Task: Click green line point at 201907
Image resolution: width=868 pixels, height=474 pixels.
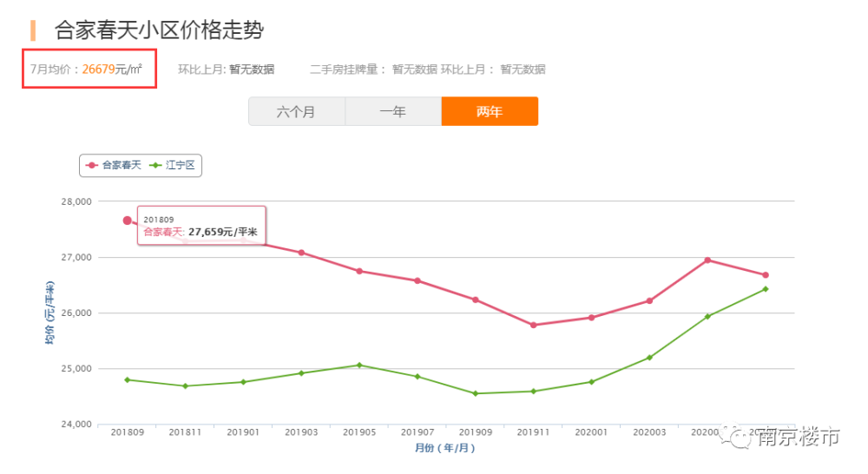Action: [418, 377]
